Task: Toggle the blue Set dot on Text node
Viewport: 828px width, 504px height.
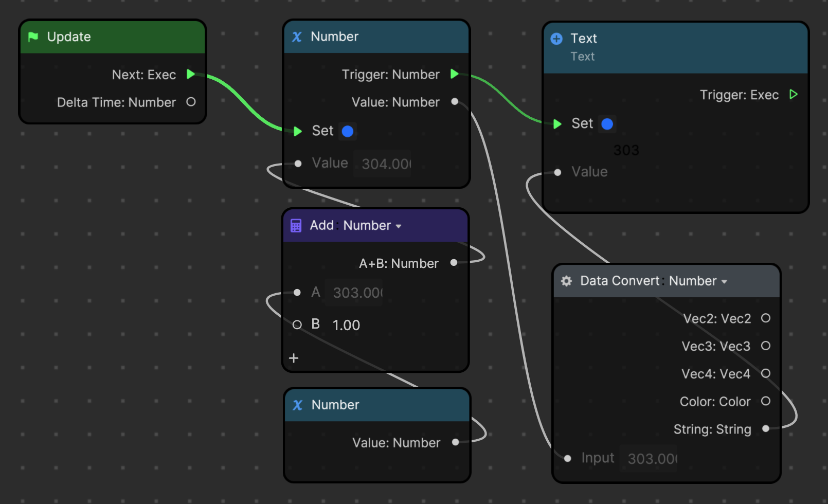Action: point(607,124)
